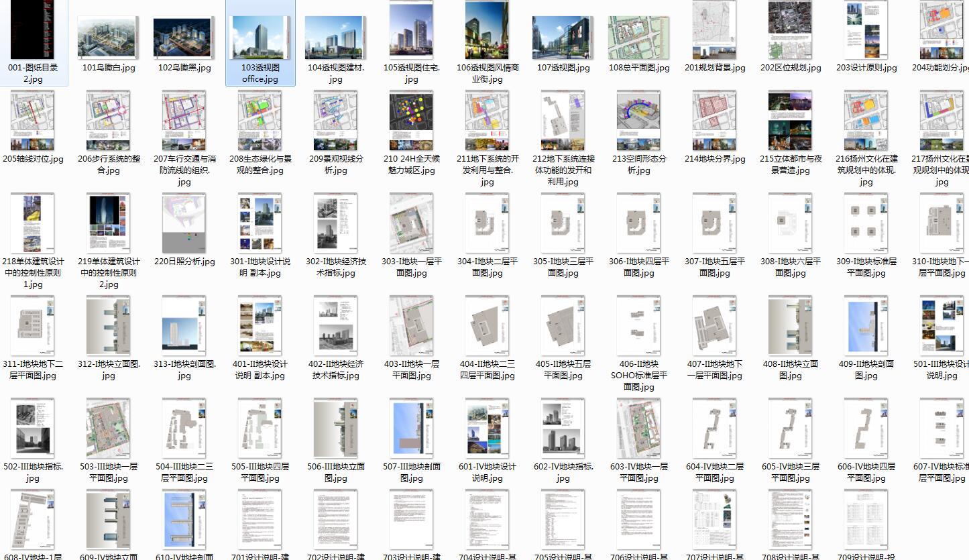The width and height of the screenshot is (969, 560).
Task: Select the 212地下系统连接体功能 thumbnail
Action: (x=563, y=121)
